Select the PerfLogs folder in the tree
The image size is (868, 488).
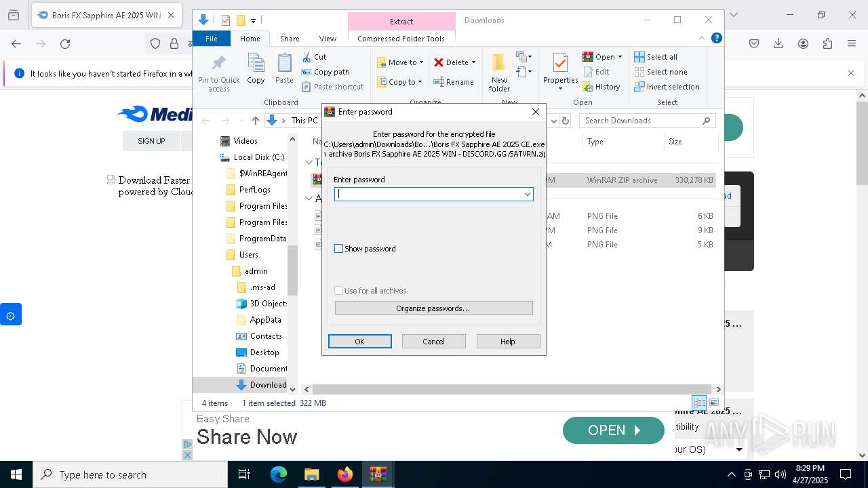click(x=254, y=190)
